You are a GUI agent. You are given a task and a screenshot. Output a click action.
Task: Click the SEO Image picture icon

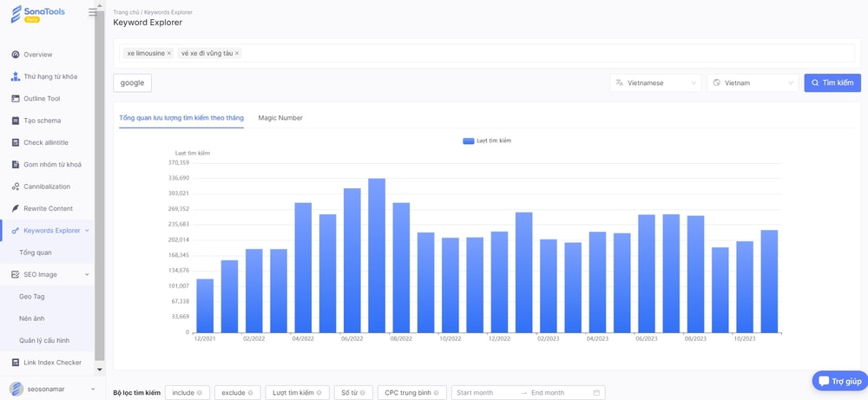16,274
